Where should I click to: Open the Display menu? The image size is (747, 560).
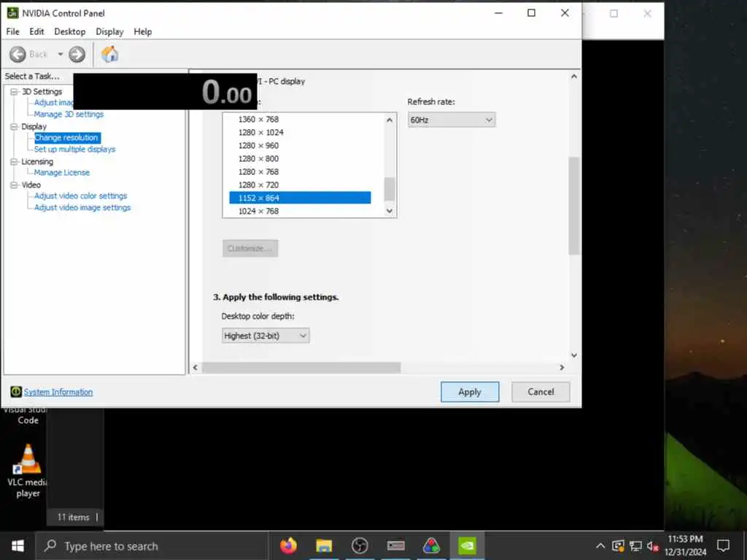coord(109,32)
